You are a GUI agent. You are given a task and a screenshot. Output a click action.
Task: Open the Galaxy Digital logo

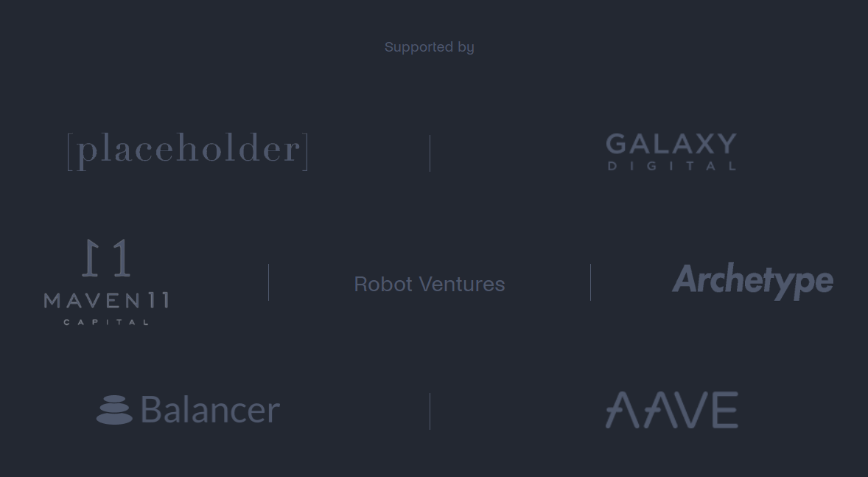[x=671, y=152]
